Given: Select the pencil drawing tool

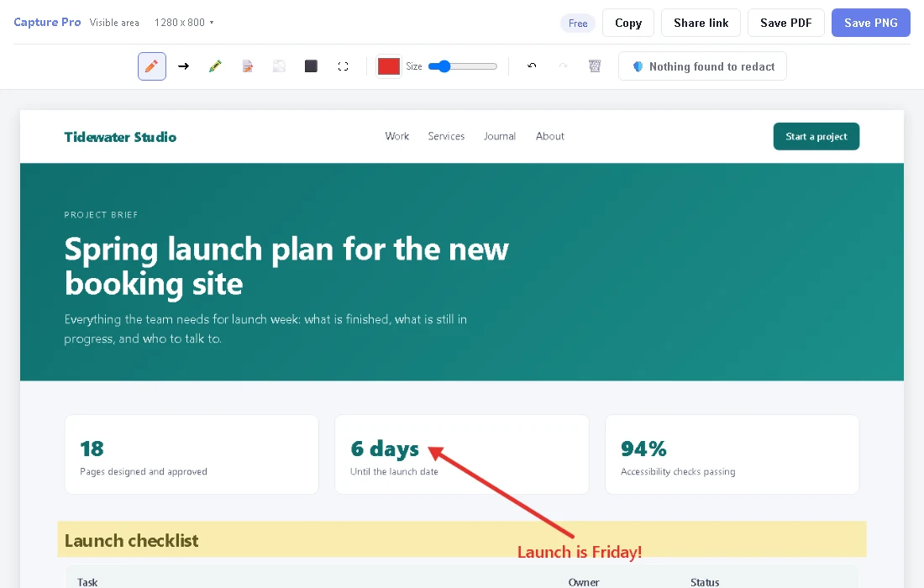Looking at the screenshot, I should [151, 66].
